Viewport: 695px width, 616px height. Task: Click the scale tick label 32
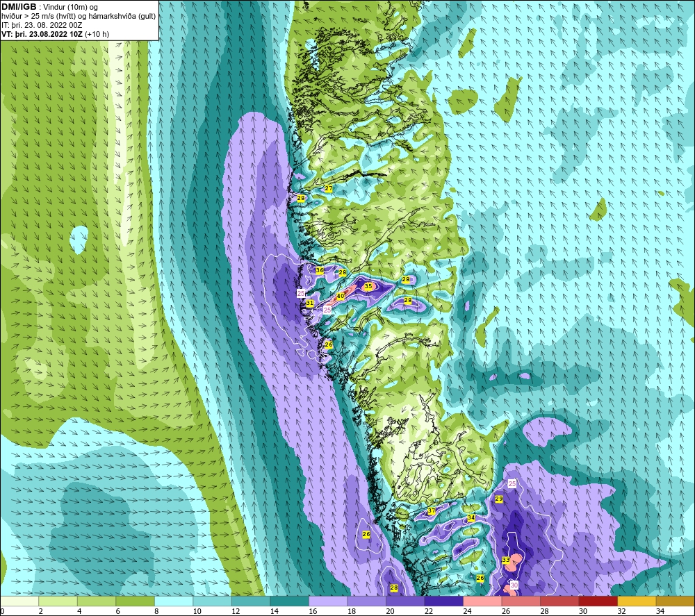621,612
